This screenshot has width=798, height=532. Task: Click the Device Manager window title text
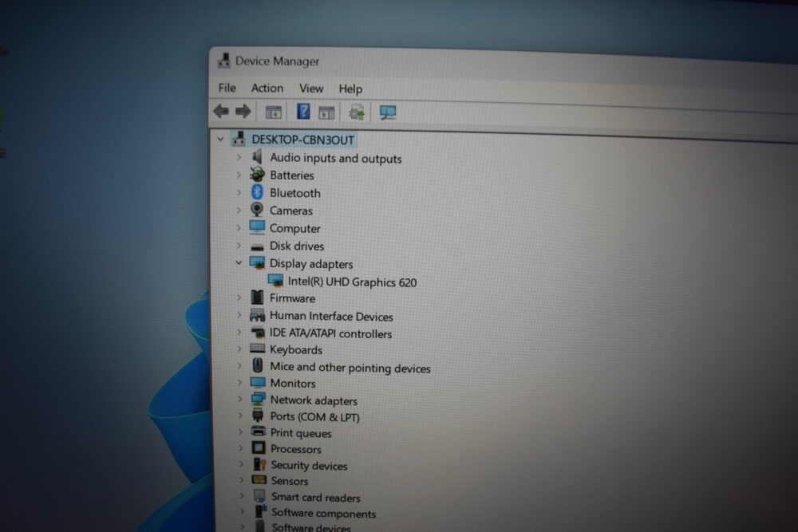point(278,61)
